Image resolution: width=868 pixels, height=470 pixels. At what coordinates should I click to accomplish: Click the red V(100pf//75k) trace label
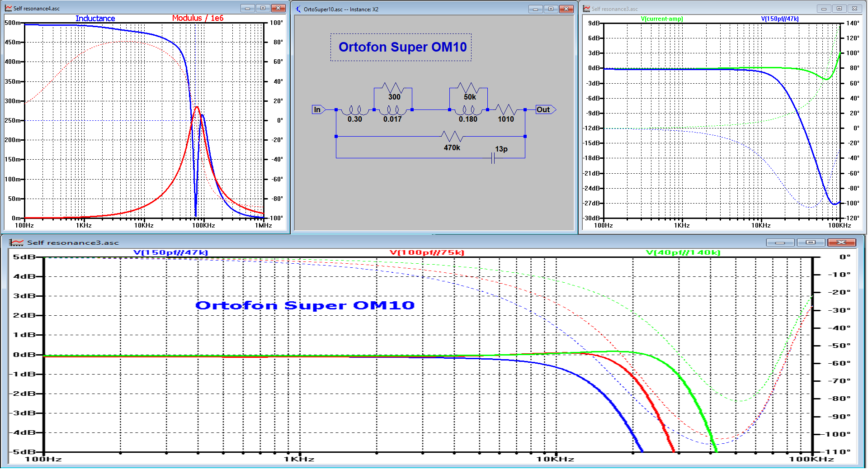pyautogui.click(x=427, y=252)
